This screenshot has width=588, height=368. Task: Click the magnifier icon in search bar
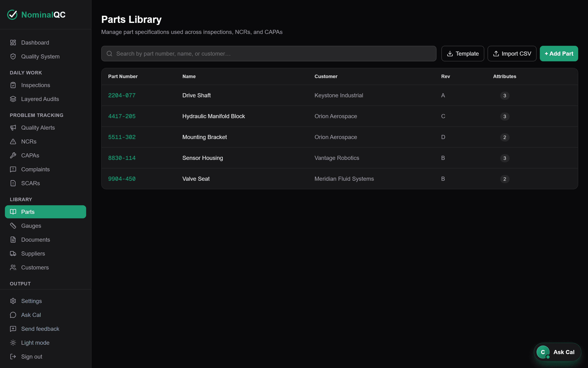click(x=110, y=54)
